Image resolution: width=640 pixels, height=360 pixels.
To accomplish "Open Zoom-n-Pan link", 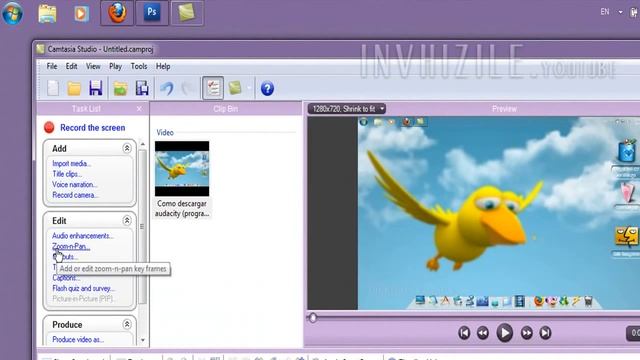I will [71, 246].
